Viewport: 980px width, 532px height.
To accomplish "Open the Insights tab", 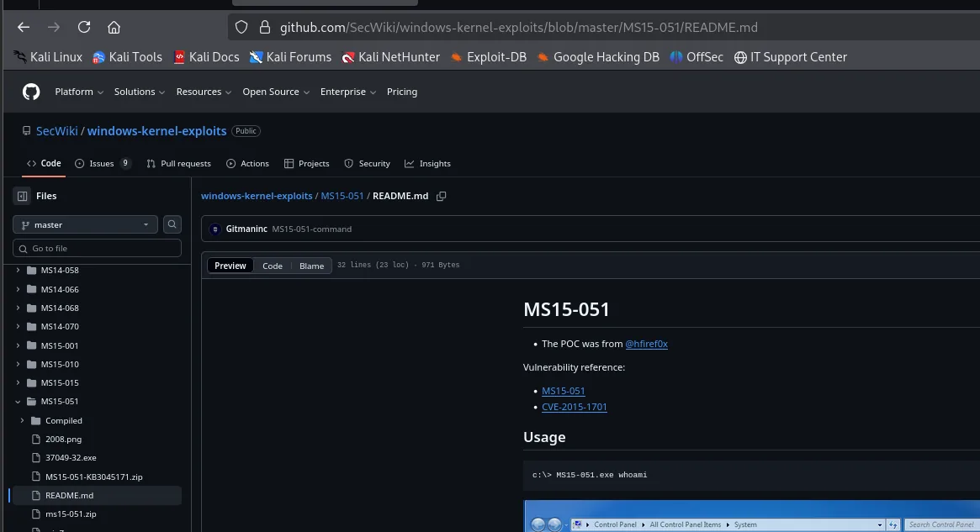I will 427,164.
